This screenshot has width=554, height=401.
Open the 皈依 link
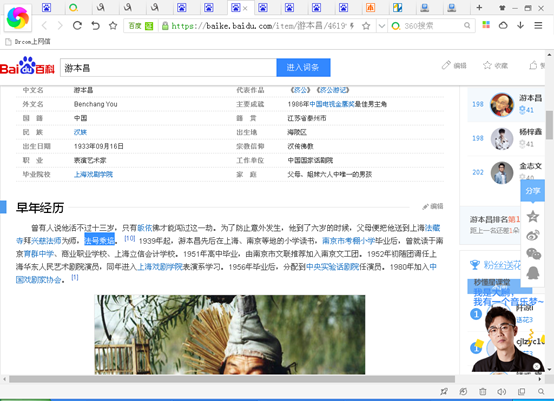tap(145, 228)
